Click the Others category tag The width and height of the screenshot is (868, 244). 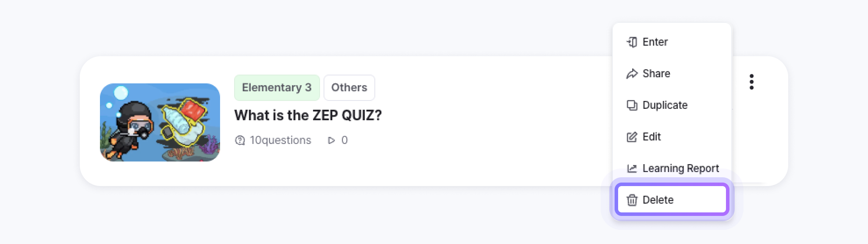[349, 88]
